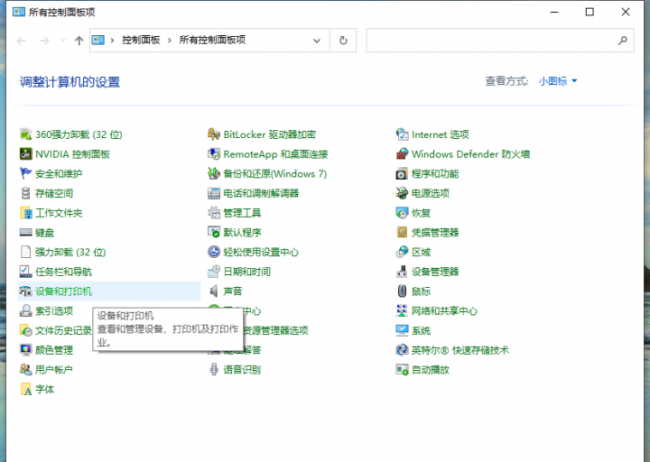Open the 英特尔® 快速存储技术 link
This screenshot has height=462, width=650.
point(460,350)
